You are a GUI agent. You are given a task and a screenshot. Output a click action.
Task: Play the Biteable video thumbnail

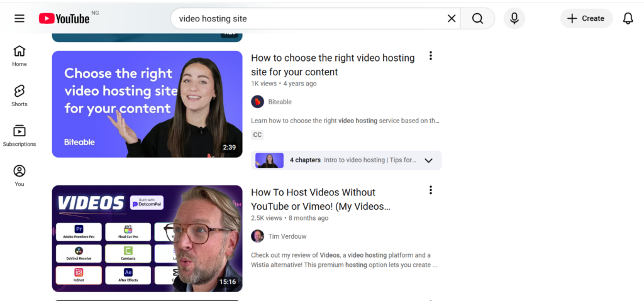(x=147, y=104)
